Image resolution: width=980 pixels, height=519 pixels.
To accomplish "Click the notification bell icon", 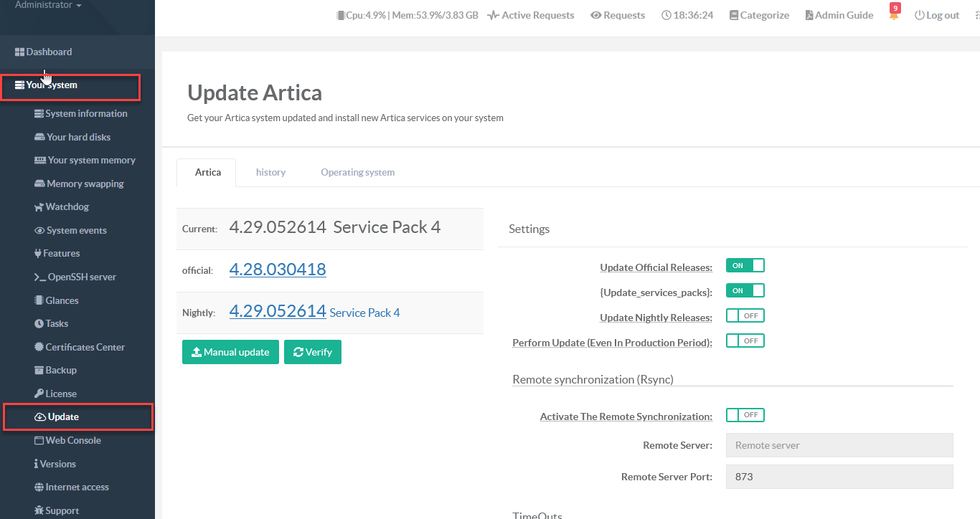I will 894,15.
